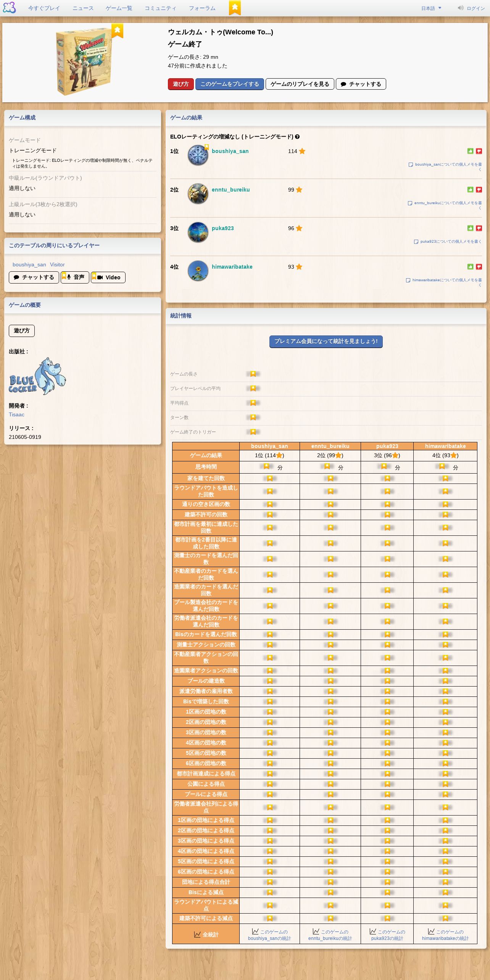
Task: Write a personal note about puka923
Action: coord(448,242)
